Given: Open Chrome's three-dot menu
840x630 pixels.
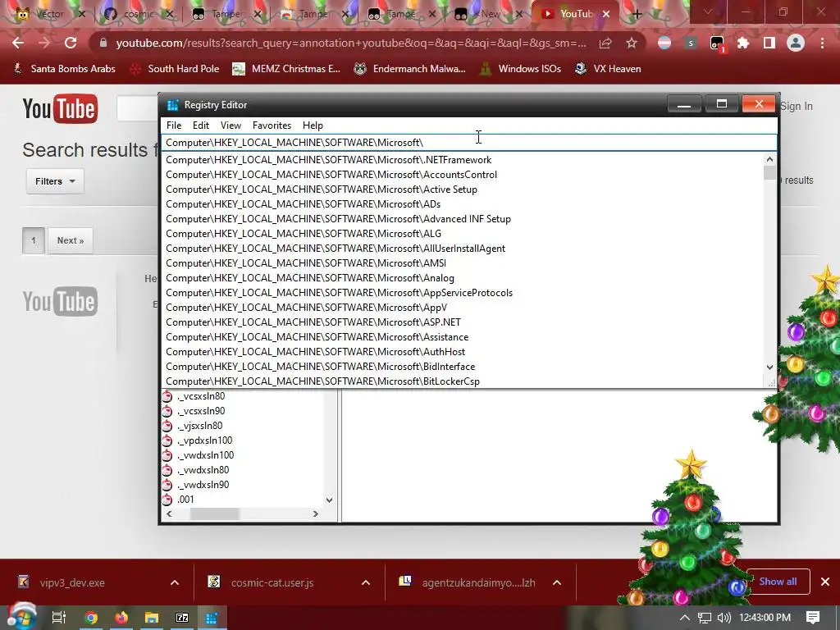Looking at the screenshot, I should pos(822,43).
